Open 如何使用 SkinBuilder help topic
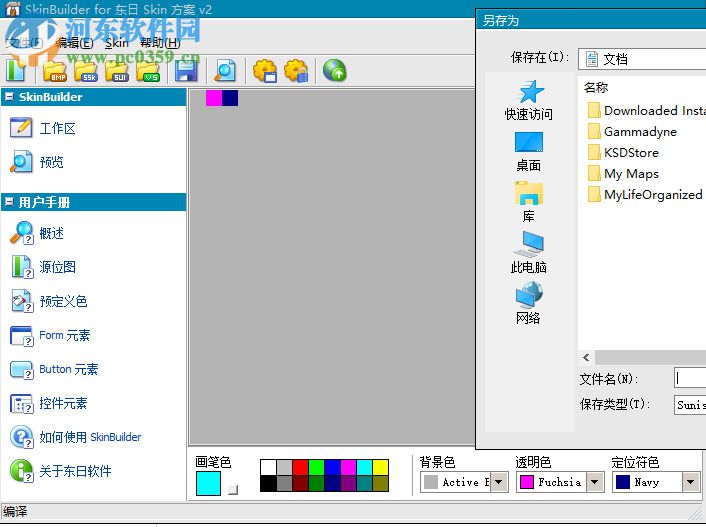706x527 pixels. pos(76,437)
